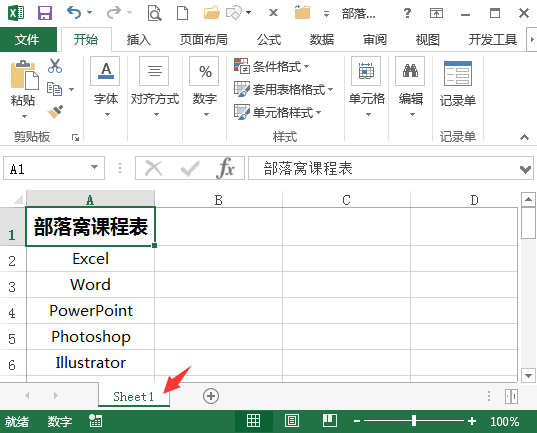Select row 3 header
This screenshot has height=433, width=537.
[x=13, y=286]
